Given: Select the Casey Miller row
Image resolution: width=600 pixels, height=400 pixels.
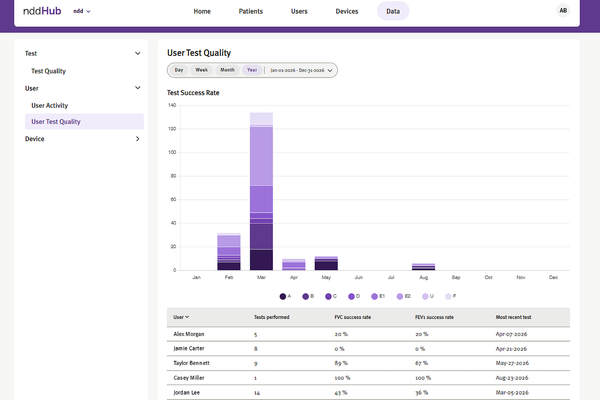Looking at the screenshot, I should (x=368, y=378).
